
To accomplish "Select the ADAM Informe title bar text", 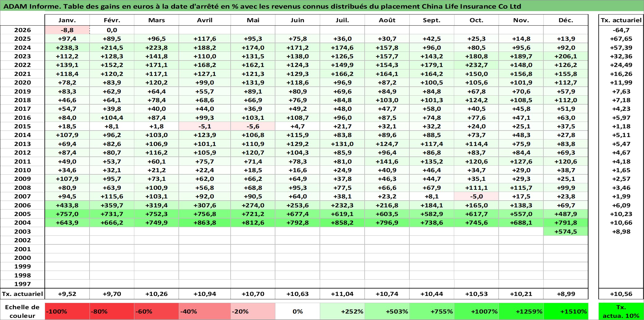I will coord(262,6).
